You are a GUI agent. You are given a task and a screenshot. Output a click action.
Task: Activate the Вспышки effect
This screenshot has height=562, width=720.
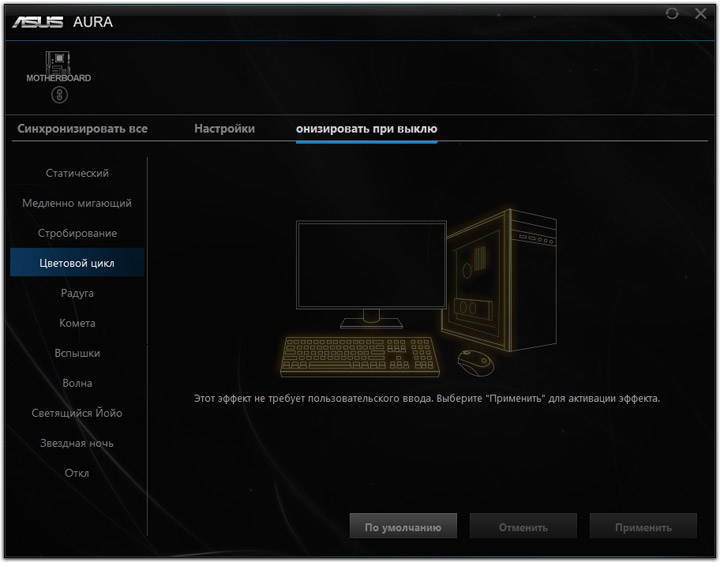click(77, 353)
